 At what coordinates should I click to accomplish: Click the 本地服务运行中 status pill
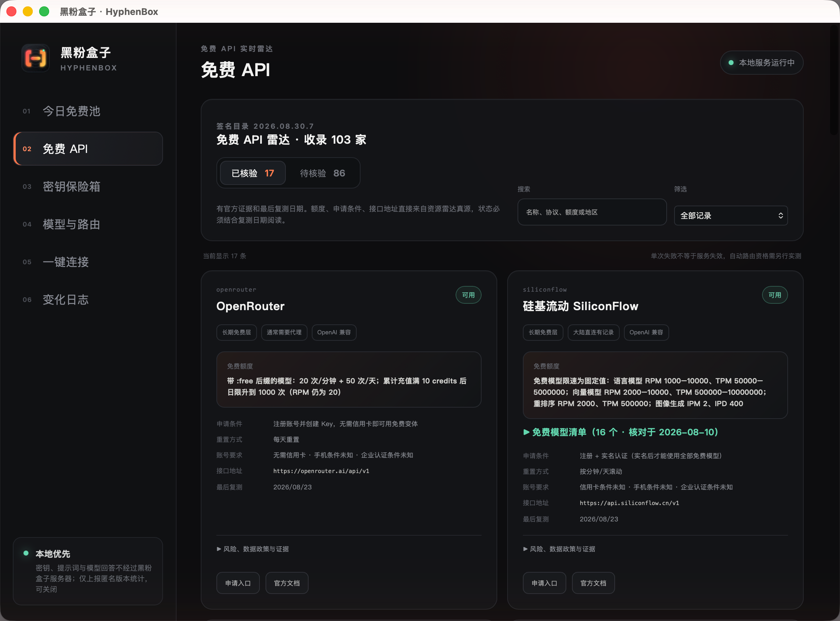click(761, 63)
